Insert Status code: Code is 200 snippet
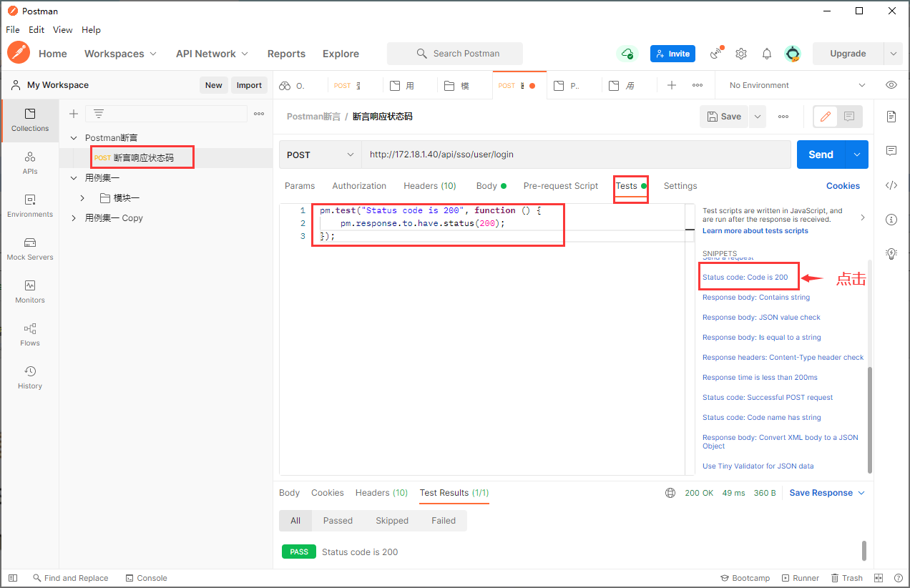Image resolution: width=910 pixels, height=588 pixels. [745, 278]
